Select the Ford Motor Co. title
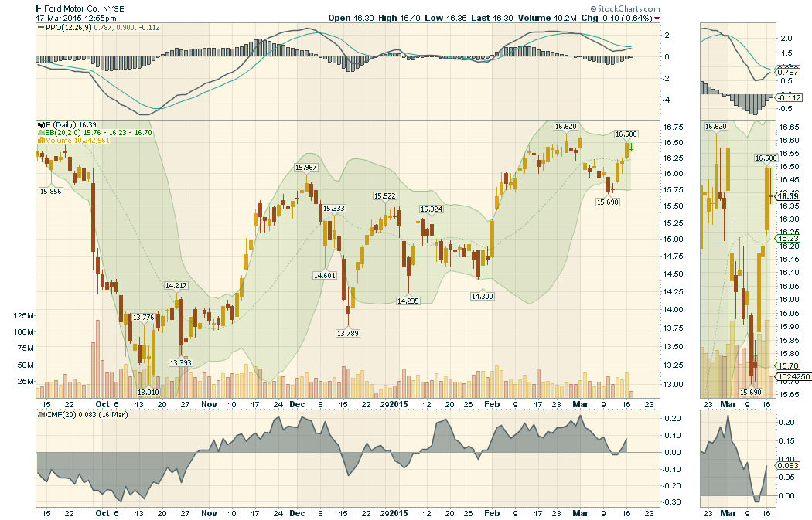Image resolution: width=812 pixels, height=520 pixels. point(71,8)
